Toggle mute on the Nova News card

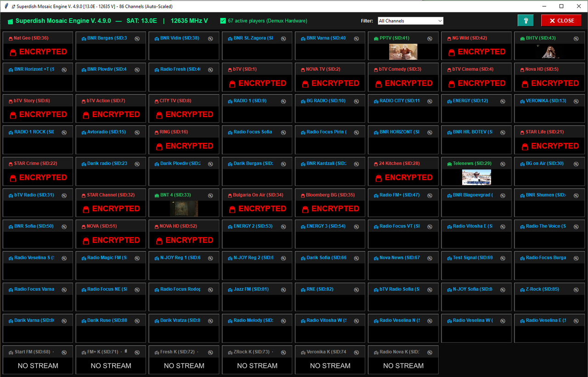click(x=430, y=259)
